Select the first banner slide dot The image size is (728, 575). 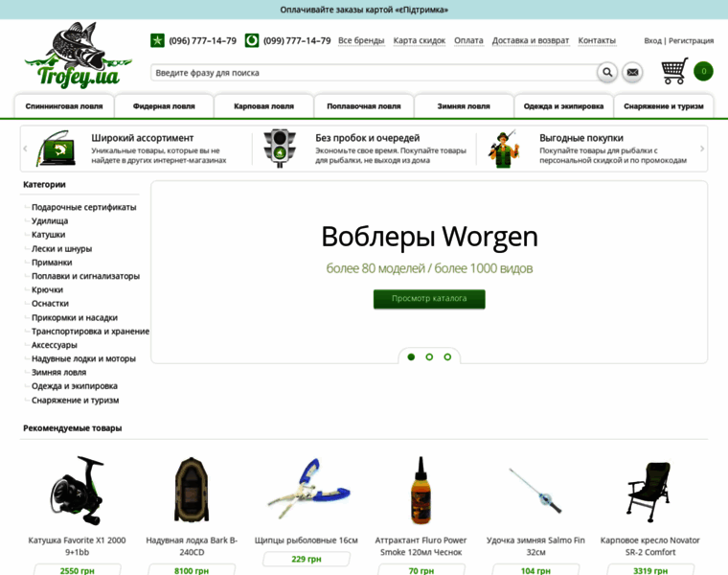411,356
